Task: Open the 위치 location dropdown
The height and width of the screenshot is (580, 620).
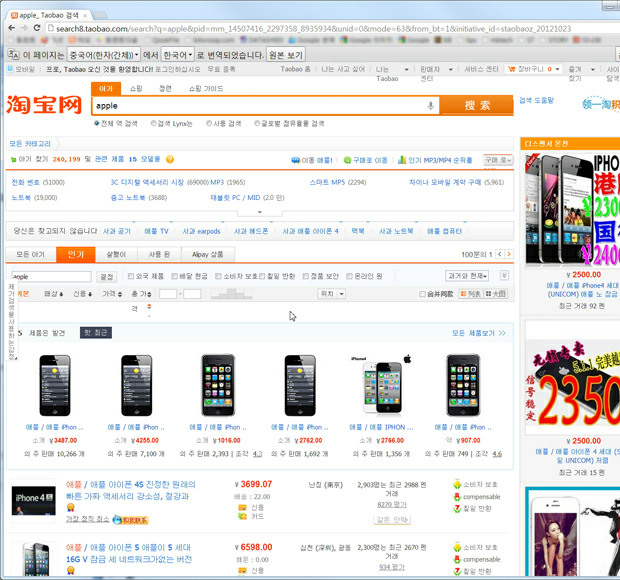Action: [x=332, y=294]
